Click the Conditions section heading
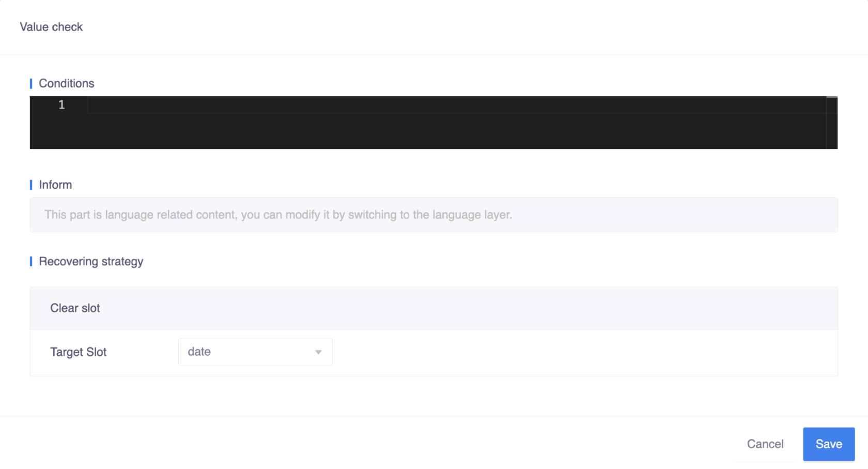Screen dimensions: 868x469 67,84
